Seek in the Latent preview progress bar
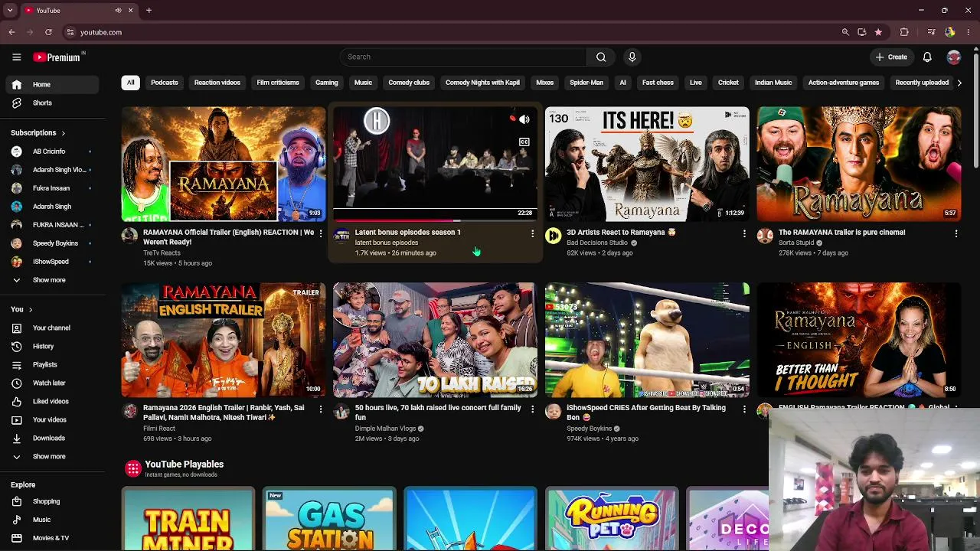980x551 pixels. pyautogui.click(x=435, y=220)
